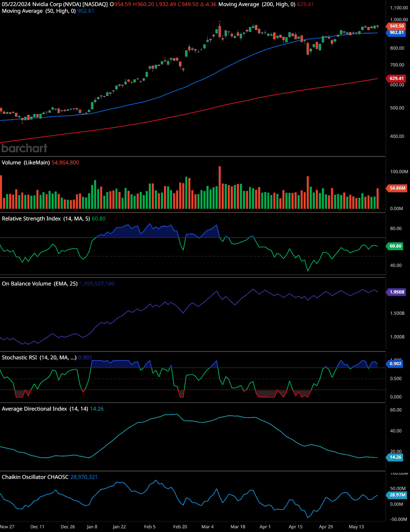Image resolution: width=410 pixels, height=532 pixels.
Task: Click the Feb 5 date axis label
Action: 150,527
